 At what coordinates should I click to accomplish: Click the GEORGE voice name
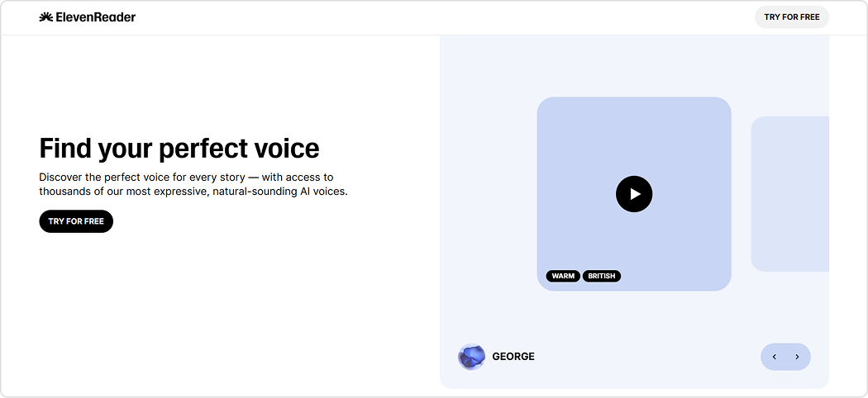pyautogui.click(x=513, y=357)
